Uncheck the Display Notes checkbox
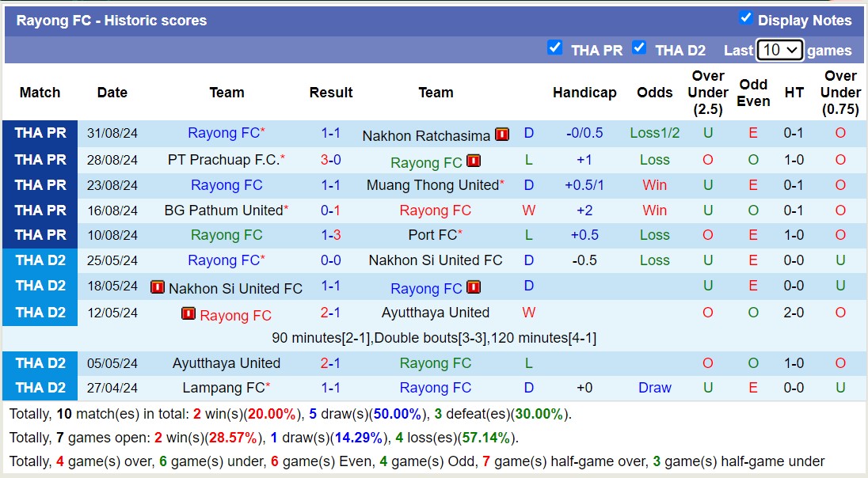The width and height of the screenshot is (868, 478). [x=745, y=20]
